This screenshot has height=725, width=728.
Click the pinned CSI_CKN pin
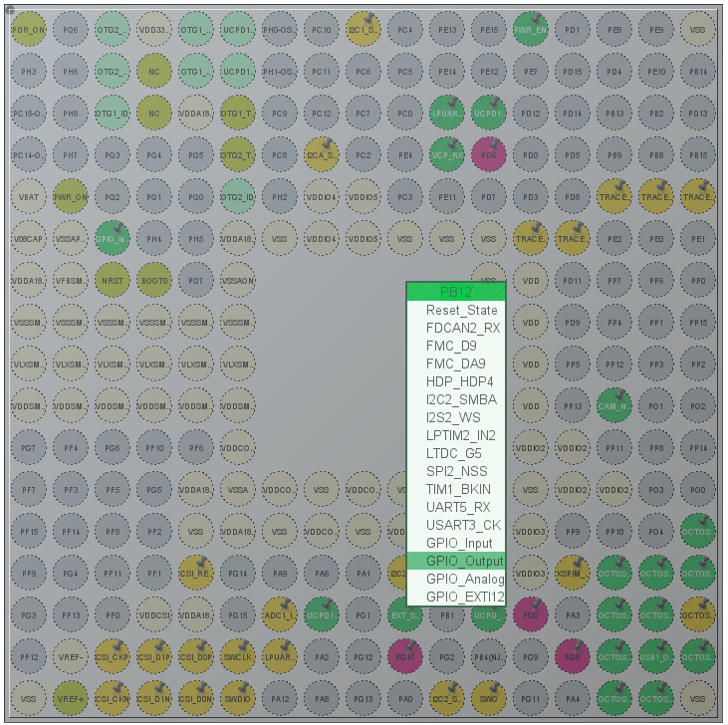tap(113, 698)
